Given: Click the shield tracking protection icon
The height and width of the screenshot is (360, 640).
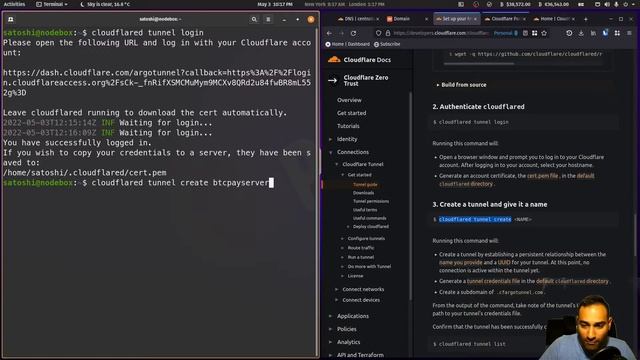Looking at the screenshot, I should coord(378,33).
